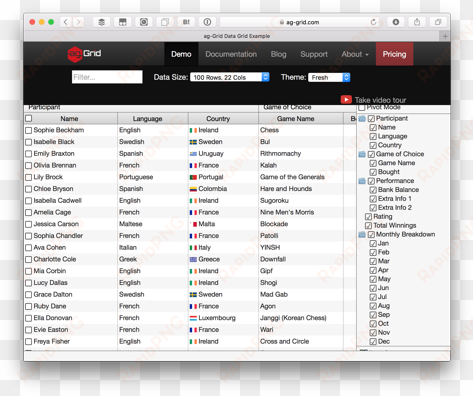Image resolution: width=473 pixels, height=396 pixels.
Task: Go forward with Safari forward arrow
Action: (x=78, y=22)
